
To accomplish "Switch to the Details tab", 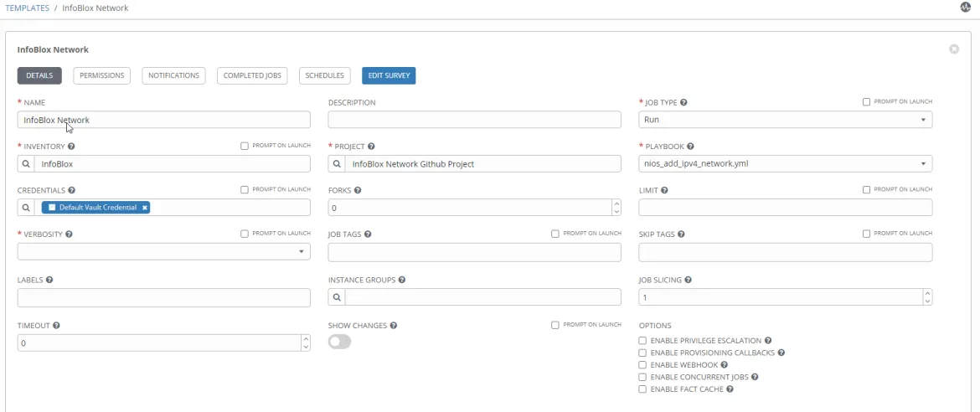I will (x=39, y=75).
